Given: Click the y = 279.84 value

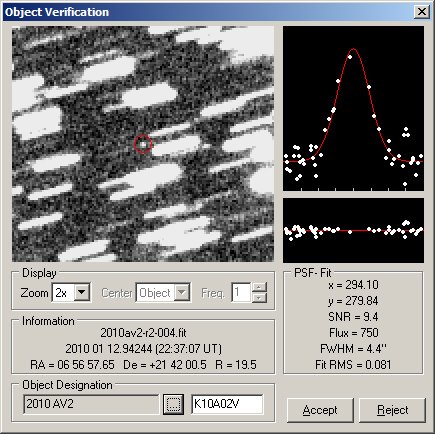Looking at the screenshot, I should click(x=353, y=301).
